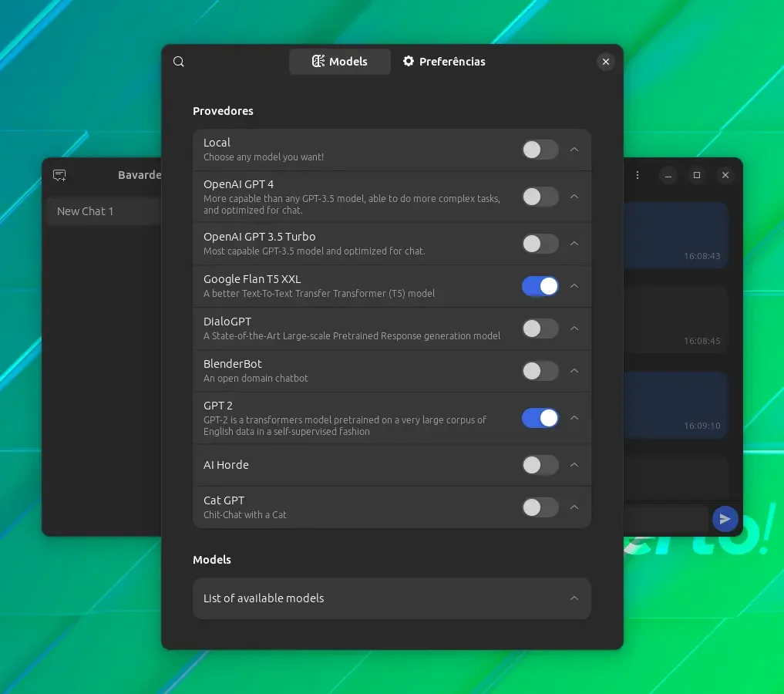Expand the DialoGPT row chevron
This screenshot has height=694, width=784.
574,328
